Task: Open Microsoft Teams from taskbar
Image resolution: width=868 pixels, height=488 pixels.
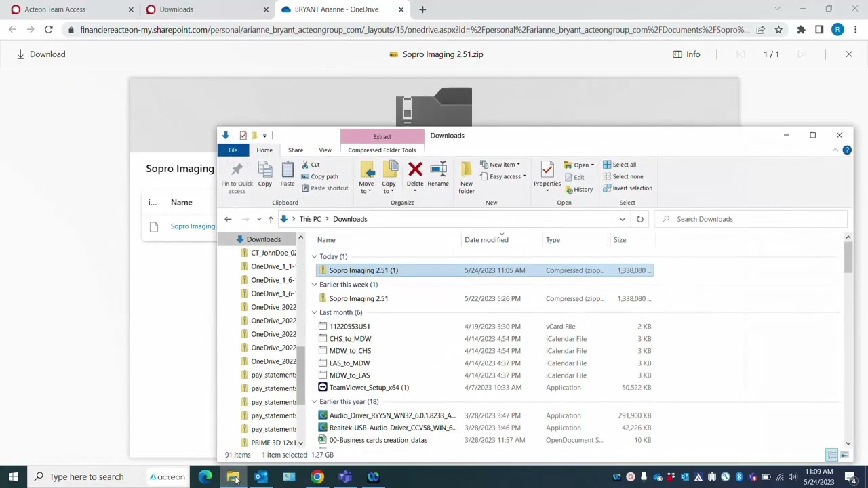Action: (x=345, y=476)
